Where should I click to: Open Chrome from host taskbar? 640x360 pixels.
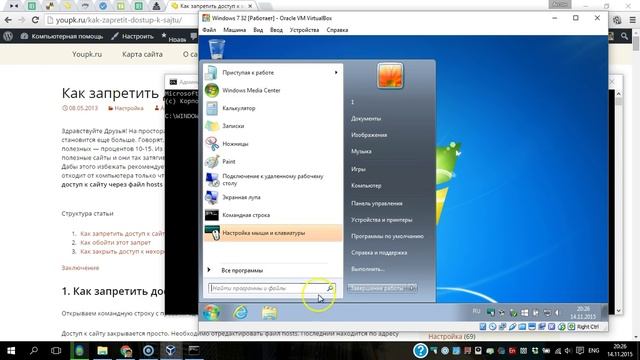pos(126,351)
